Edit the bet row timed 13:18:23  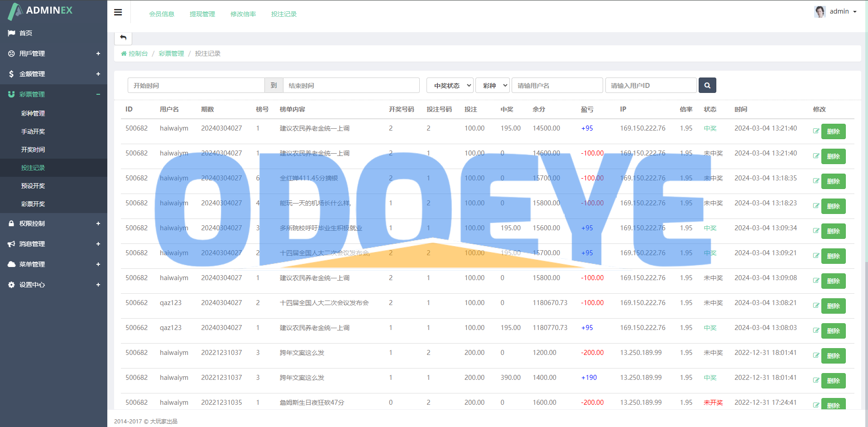816,206
